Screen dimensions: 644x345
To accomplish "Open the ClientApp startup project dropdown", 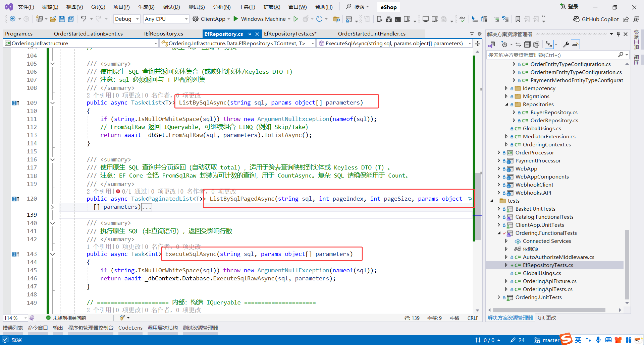I will point(229,19).
